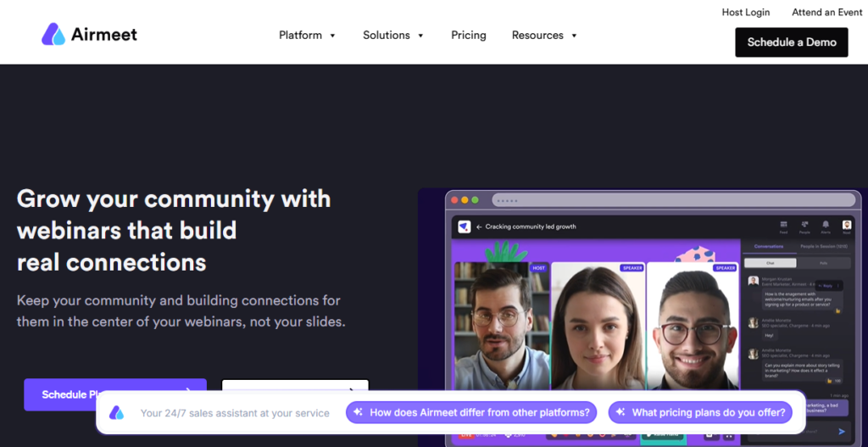Screen dimensions: 868x447
Task: Click the Cracking community led growth title
Action: 531,226
